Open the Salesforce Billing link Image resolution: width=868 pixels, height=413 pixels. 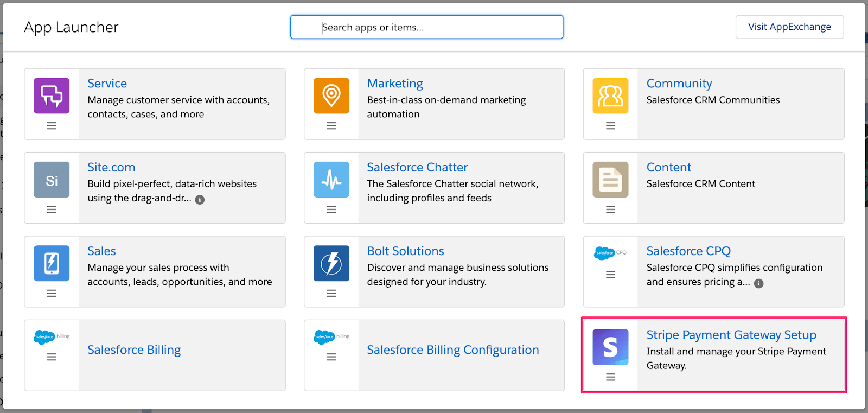coord(134,350)
